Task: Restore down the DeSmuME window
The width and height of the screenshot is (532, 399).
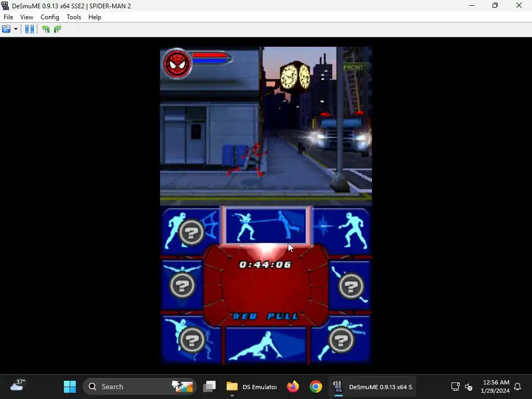Action: (x=495, y=5)
